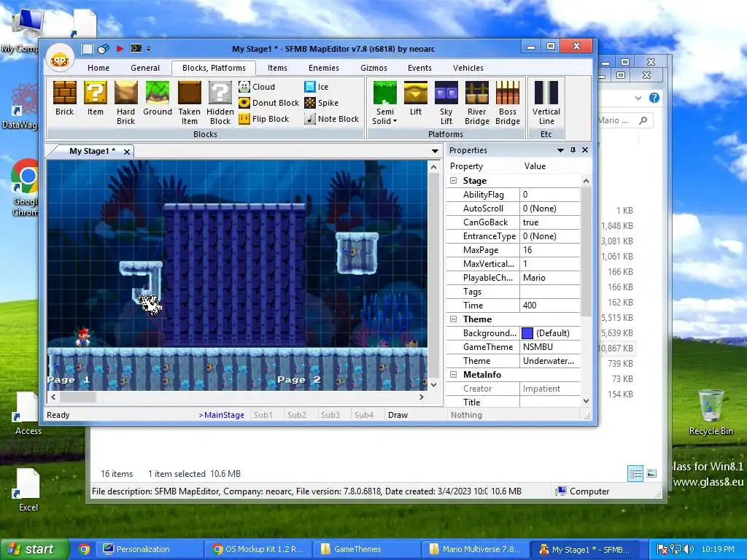
Task: Select the Brick block tool
Action: pyautogui.click(x=65, y=99)
